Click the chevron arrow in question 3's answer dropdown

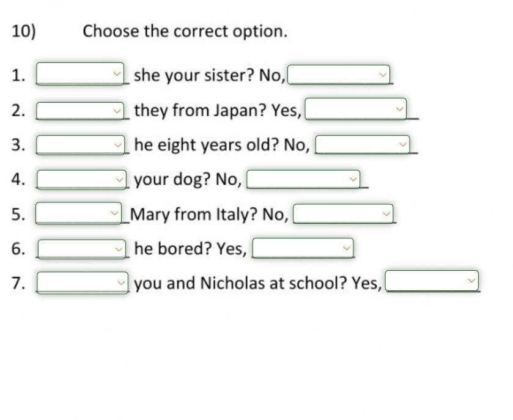pos(403,144)
